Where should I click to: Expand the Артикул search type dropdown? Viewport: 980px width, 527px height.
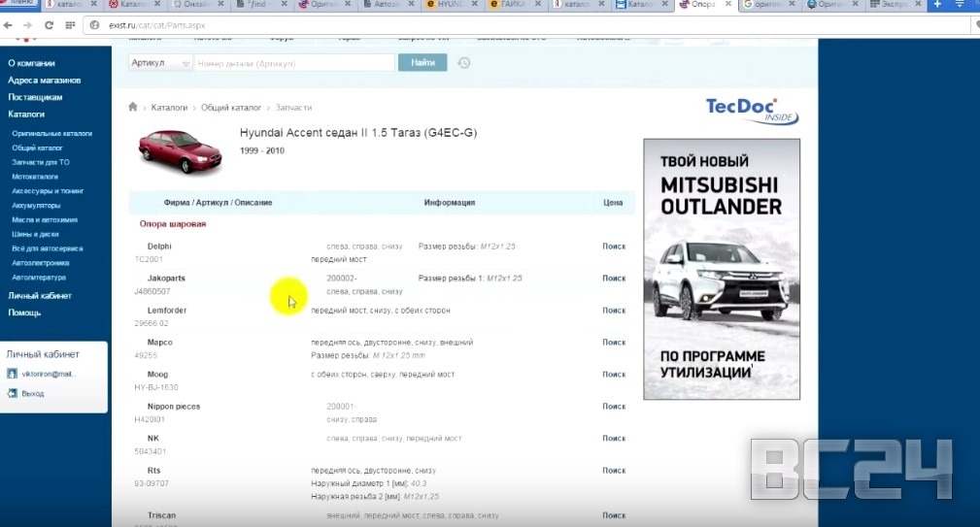pos(160,63)
